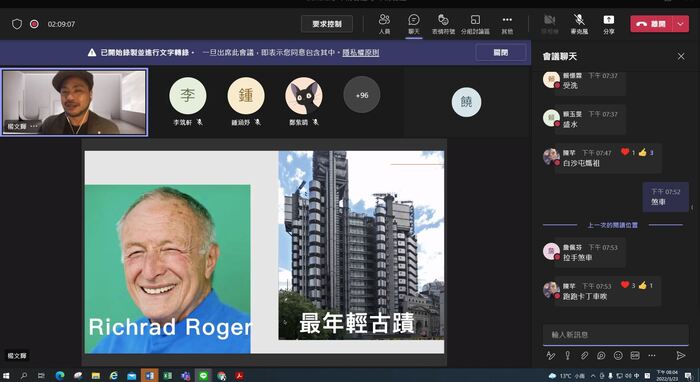Toggle the microphone (麥克風) mute
Image resolution: width=700 pixels, height=382 pixels.
(579, 24)
